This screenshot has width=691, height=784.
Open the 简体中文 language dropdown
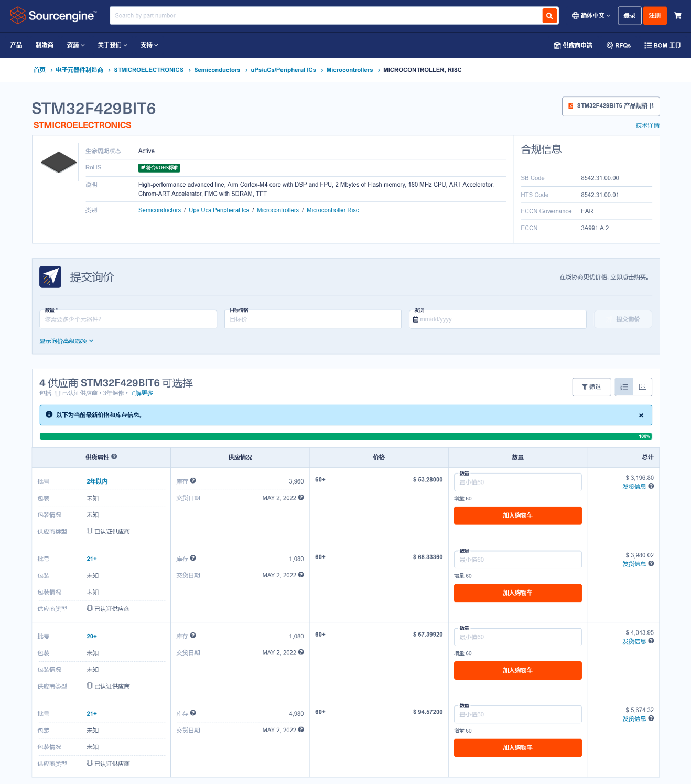[x=591, y=16]
